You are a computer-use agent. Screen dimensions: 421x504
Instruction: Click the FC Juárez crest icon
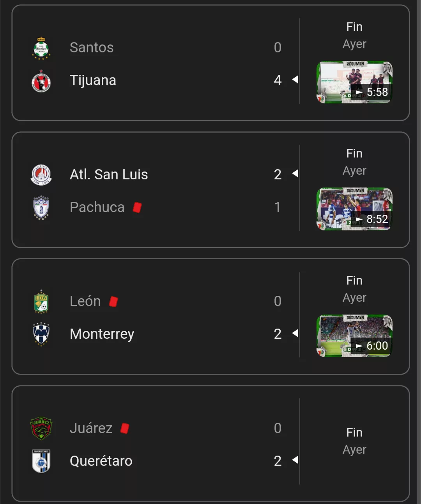41,428
